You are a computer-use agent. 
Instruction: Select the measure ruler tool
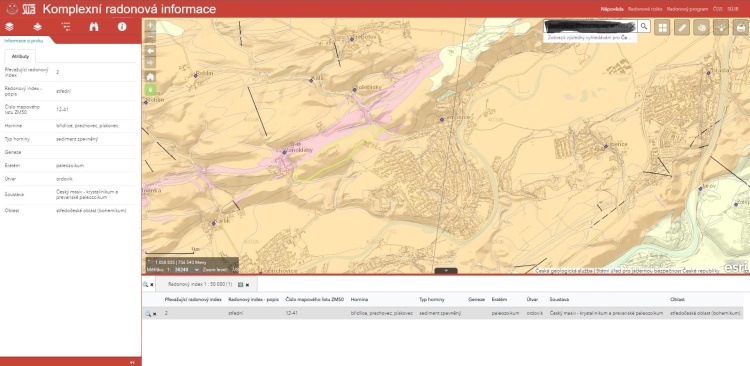(682, 28)
